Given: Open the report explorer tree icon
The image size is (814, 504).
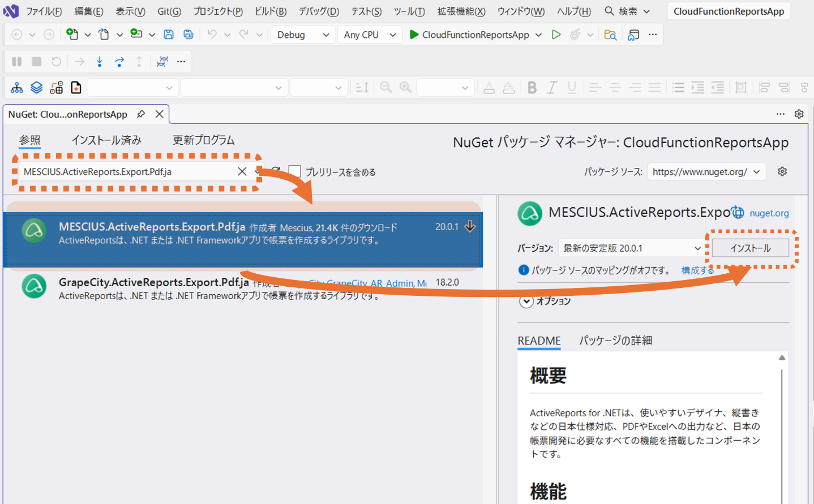Looking at the screenshot, I should coord(17,88).
